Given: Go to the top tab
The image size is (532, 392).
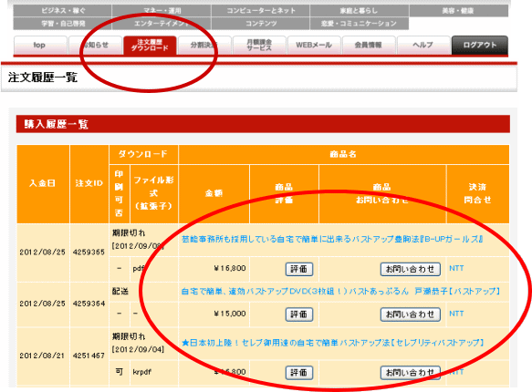Looking at the screenshot, I should (40, 45).
